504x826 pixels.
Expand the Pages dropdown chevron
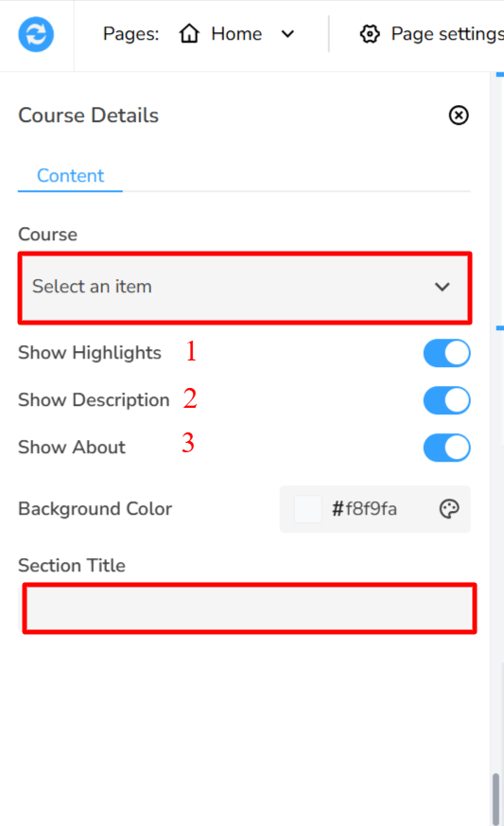point(287,34)
